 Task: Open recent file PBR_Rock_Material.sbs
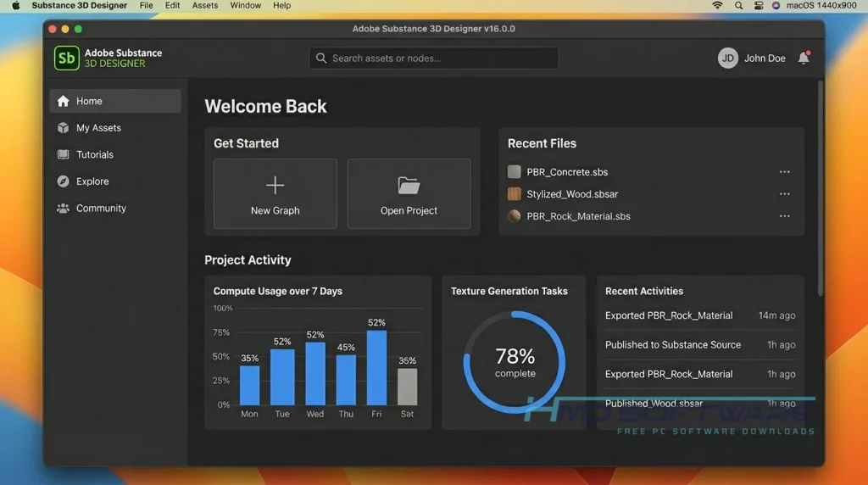pyautogui.click(x=578, y=216)
